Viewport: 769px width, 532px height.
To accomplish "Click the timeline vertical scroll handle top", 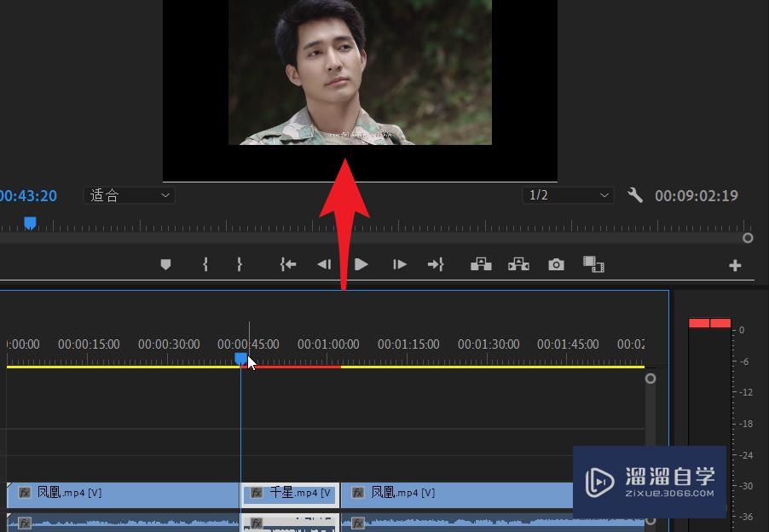I will pyautogui.click(x=650, y=379).
